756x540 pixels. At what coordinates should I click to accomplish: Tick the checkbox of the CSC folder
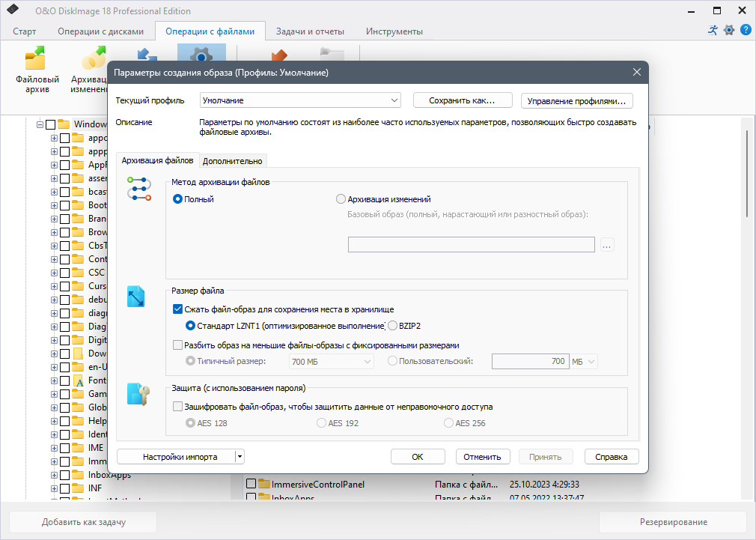[64, 273]
